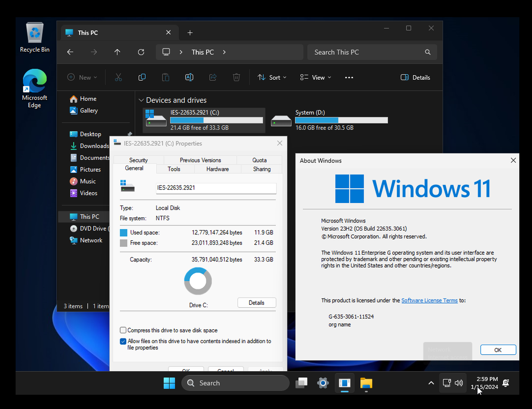Expand the chevron after This PC in address bar
Viewport: 532px width, 409px height.
(224, 52)
